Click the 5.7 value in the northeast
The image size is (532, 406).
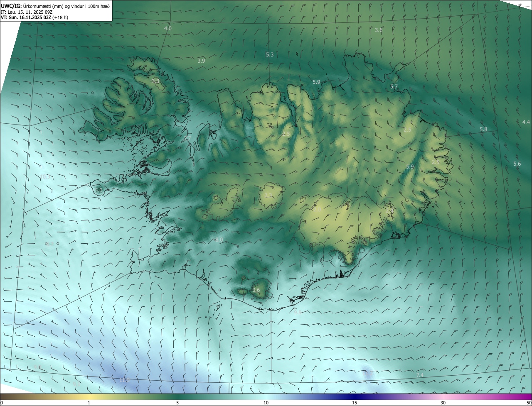click(x=394, y=86)
